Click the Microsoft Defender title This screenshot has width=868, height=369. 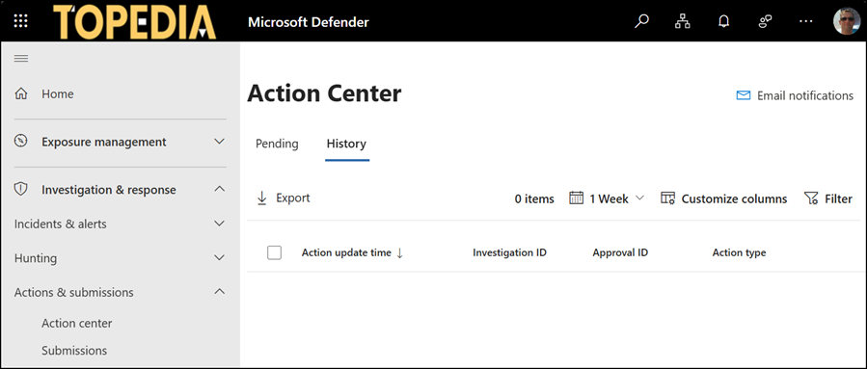309,22
